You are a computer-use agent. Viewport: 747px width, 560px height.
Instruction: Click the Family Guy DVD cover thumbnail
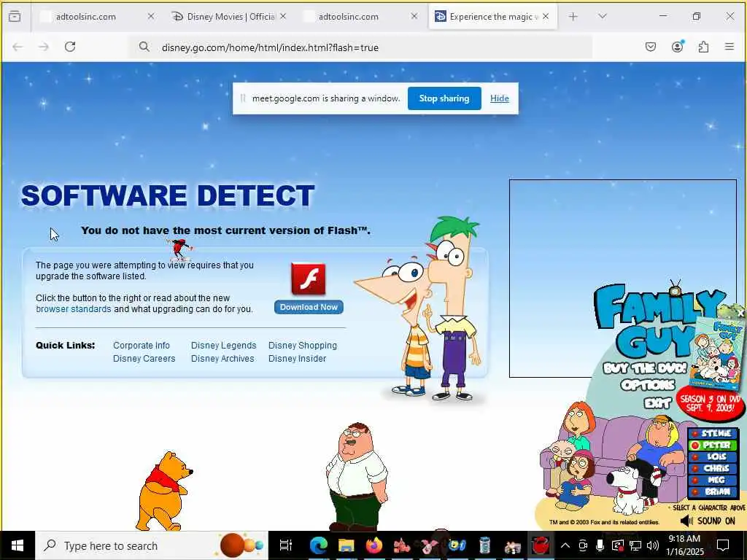click(717, 354)
